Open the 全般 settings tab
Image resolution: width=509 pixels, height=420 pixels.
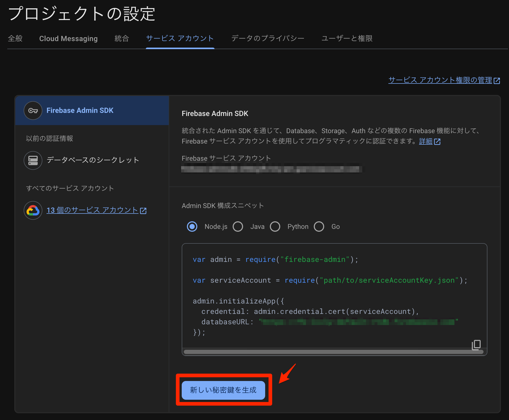tap(15, 38)
